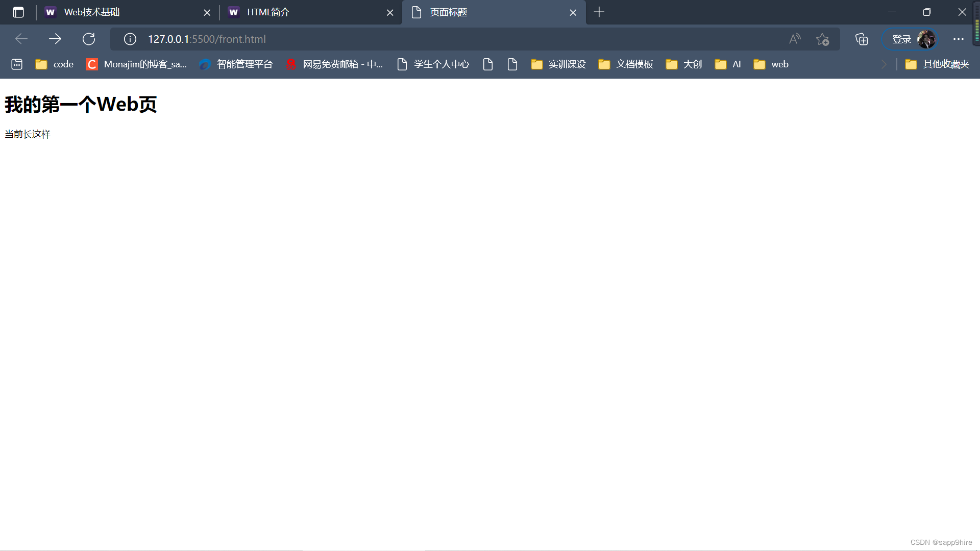This screenshot has height=551, width=980.
Task: Click the browser refresh button
Action: coord(89,39)
